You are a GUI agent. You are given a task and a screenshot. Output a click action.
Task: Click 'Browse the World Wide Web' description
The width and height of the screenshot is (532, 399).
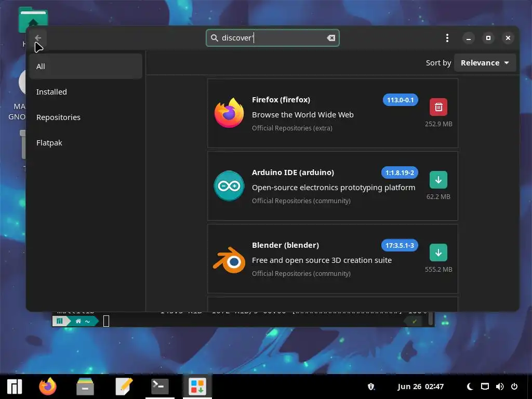(x=303, y=115)
